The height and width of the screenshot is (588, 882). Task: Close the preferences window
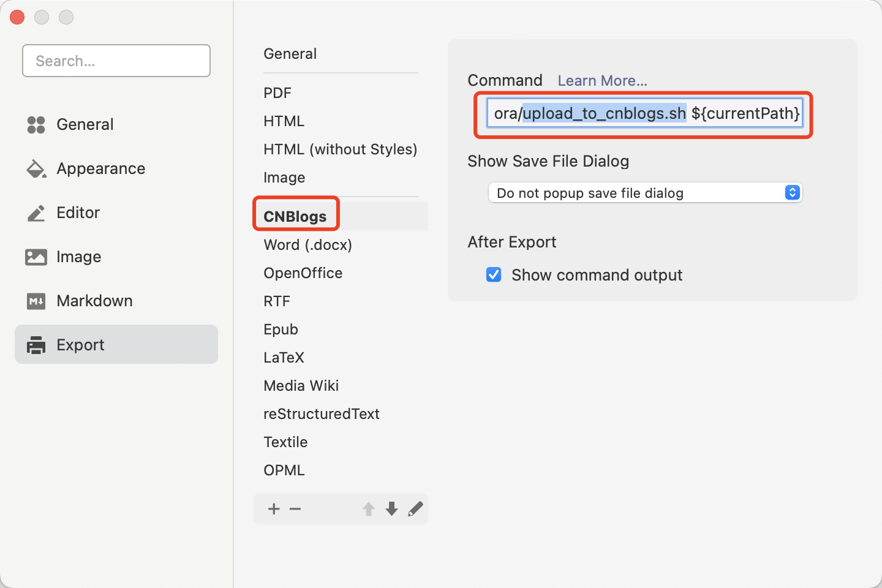tap(17, 17)
